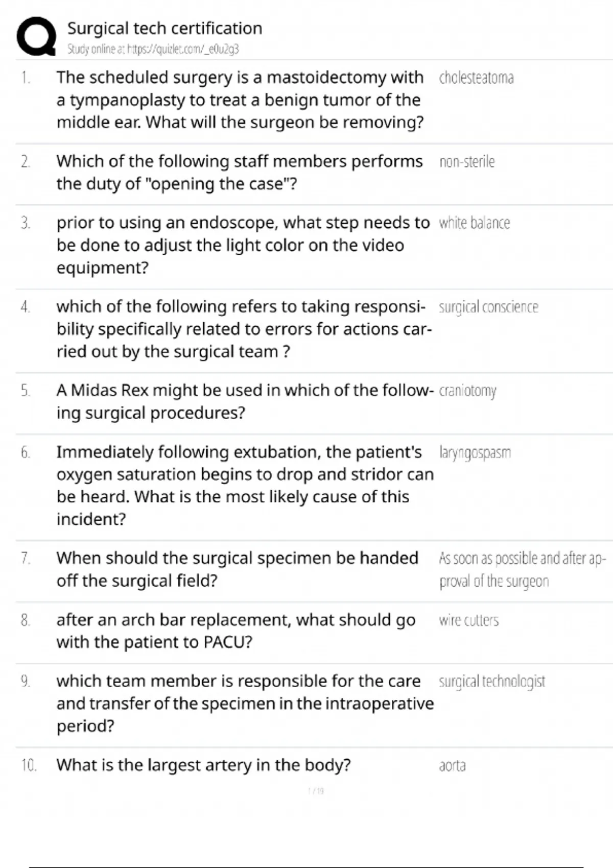Click the 'wire cutters' answer
The image size is (613, 868).
click(468, 620)
